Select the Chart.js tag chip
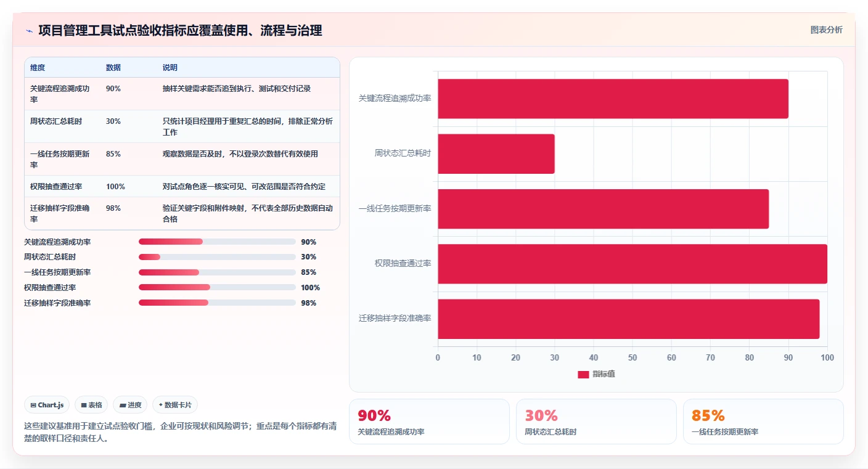868x469 pixels. [47, 405]
